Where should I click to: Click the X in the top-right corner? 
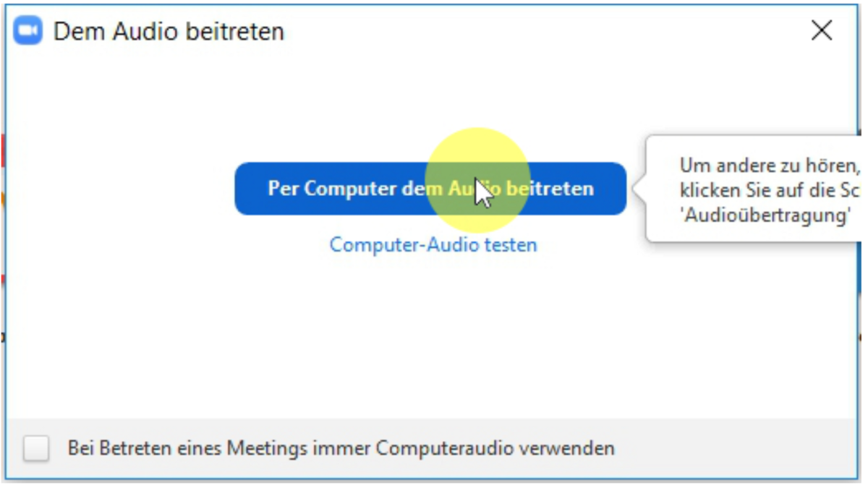(x=822, y=30)
